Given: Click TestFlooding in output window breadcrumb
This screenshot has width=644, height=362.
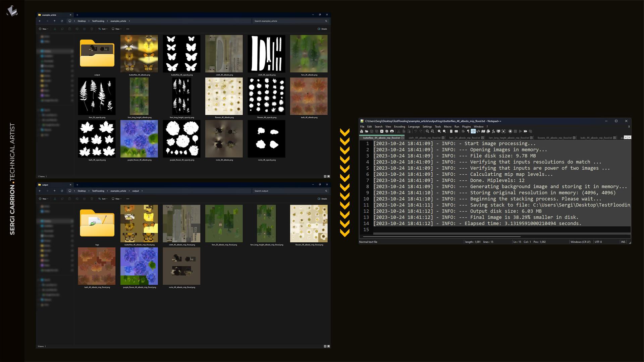Looking at the screenshot, I should [98, 191].
